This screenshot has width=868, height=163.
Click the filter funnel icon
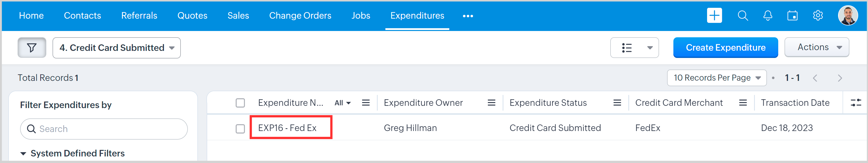(32, 48)
